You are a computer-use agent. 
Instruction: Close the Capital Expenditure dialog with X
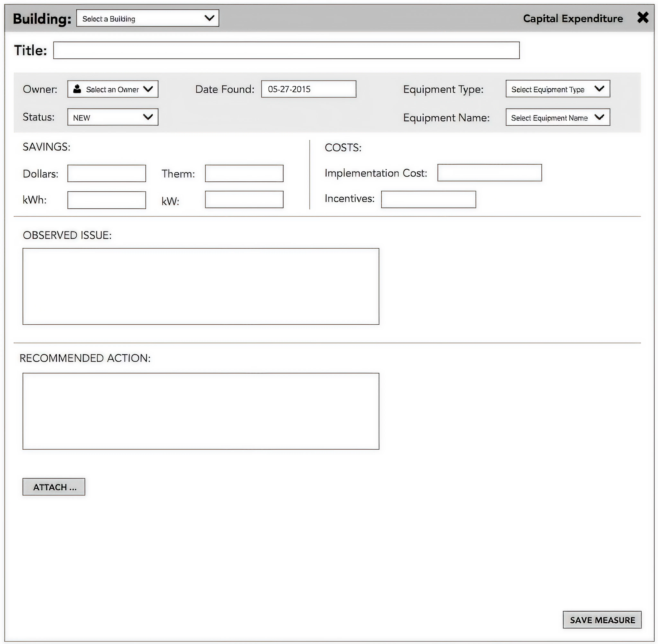tap(642, 18)
